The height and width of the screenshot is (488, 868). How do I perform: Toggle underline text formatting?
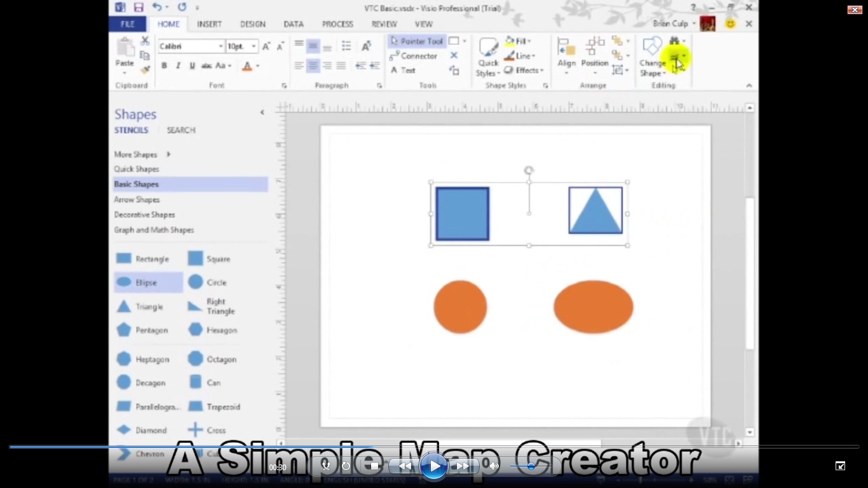[x=192, y=66]
